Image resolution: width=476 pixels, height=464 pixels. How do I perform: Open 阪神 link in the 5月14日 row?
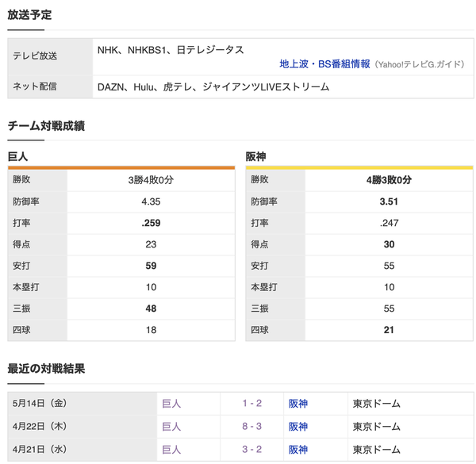298,403
